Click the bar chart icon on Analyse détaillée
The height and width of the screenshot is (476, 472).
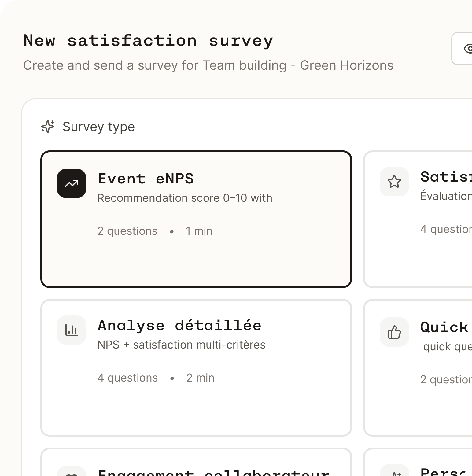click(x=71, y=330)
